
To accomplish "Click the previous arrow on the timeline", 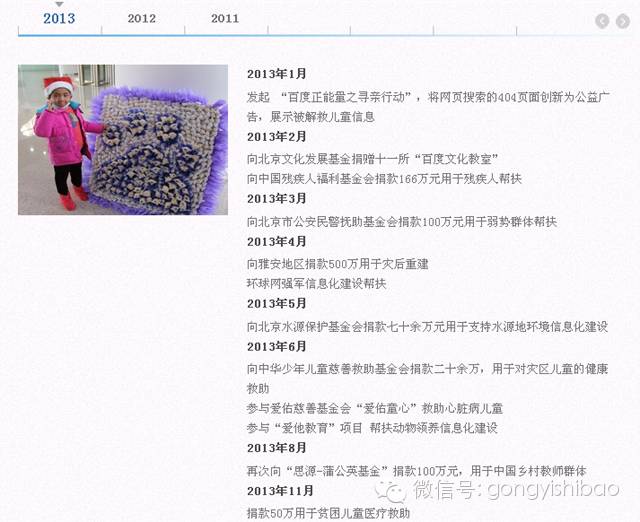I will click(x=602, y=21).
